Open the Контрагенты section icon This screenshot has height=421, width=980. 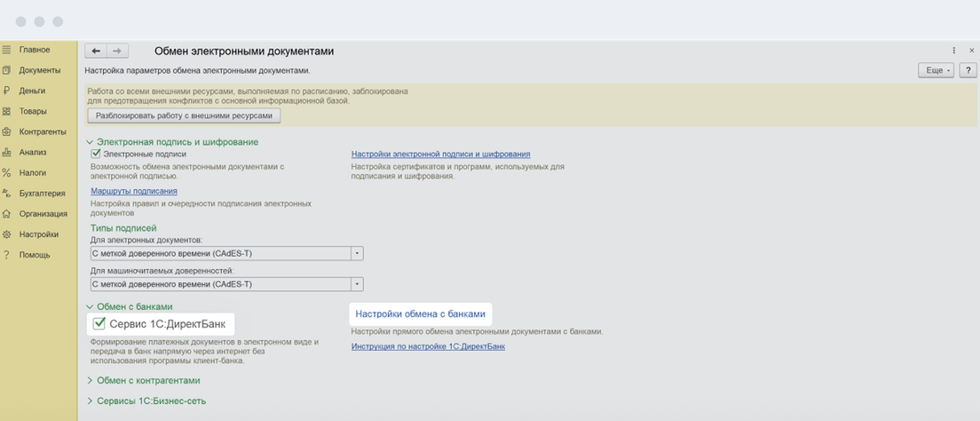pyautogui.click(x=7, y=131)
